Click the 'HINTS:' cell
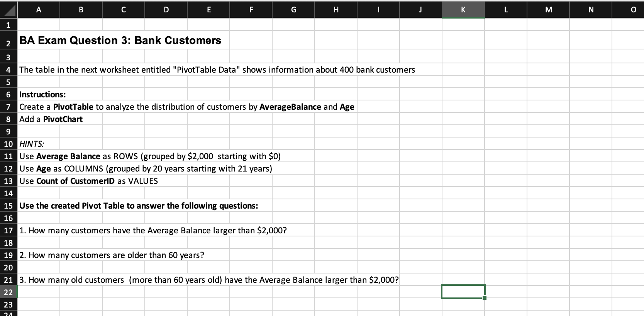This screenshot has width=644, height=316. click(32, 144)
